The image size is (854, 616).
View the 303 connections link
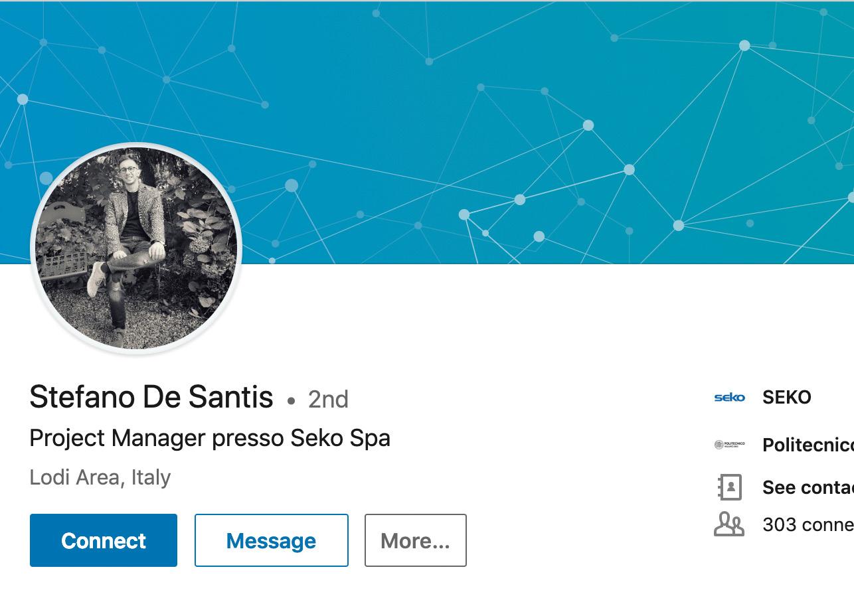point(808,524)
